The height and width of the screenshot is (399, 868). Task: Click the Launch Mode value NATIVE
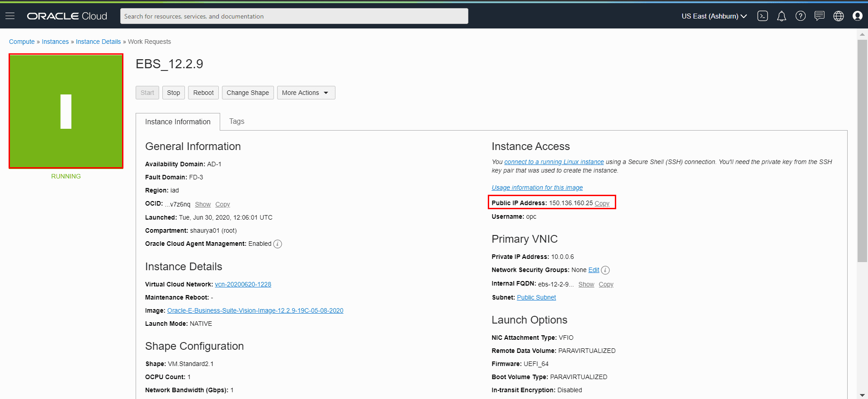tap(201, 324)
